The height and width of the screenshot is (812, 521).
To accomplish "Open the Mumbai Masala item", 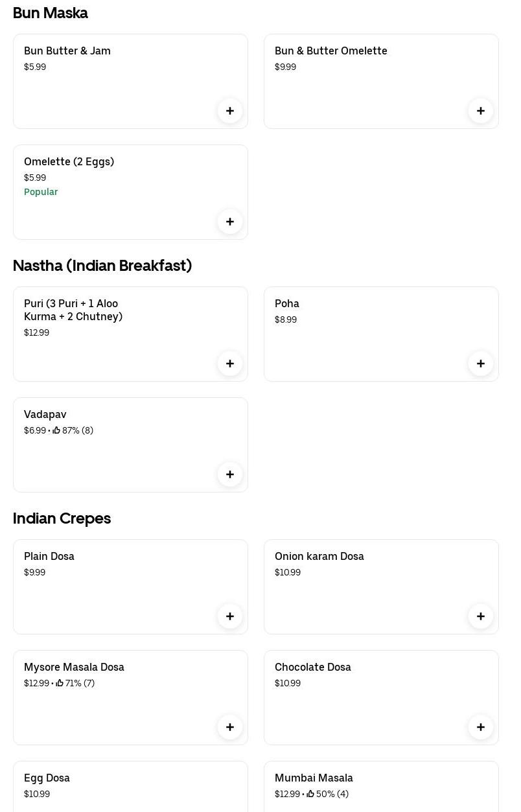I will pyautogui.click(x=314, y=778).
